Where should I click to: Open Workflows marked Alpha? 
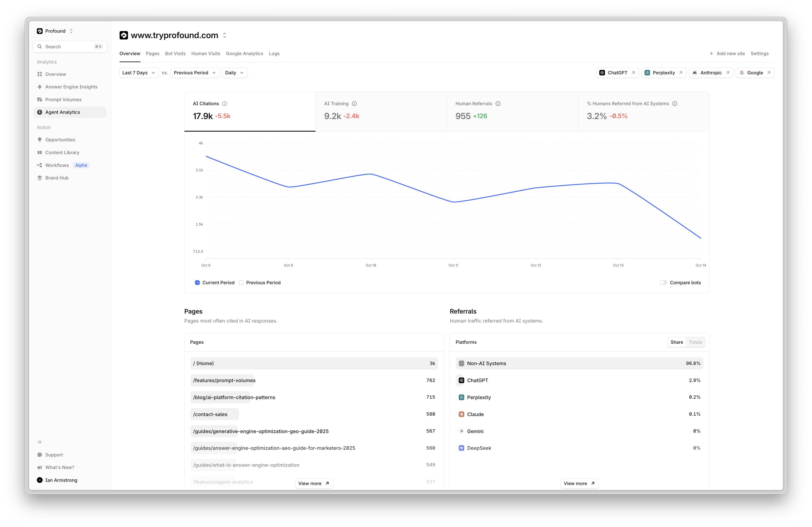[57, 165]
